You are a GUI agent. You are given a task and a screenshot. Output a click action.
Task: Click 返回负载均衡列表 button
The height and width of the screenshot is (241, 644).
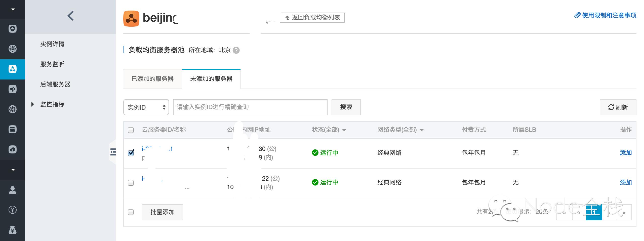click(x=312, y=17)
